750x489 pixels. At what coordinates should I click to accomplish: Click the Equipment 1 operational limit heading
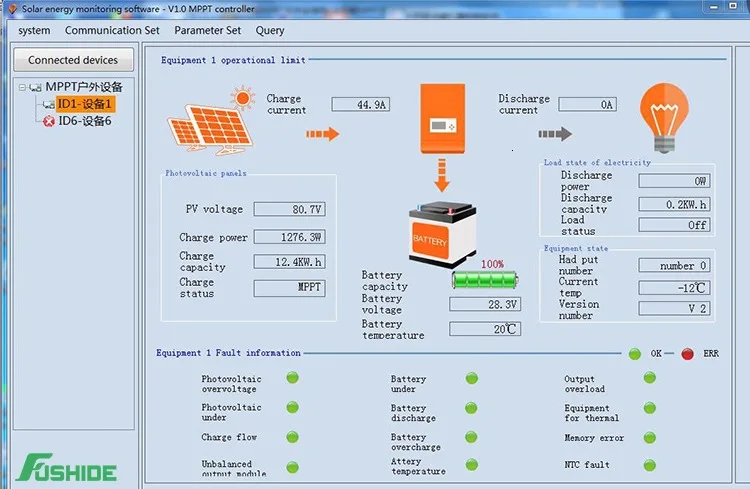coord(233,60)
